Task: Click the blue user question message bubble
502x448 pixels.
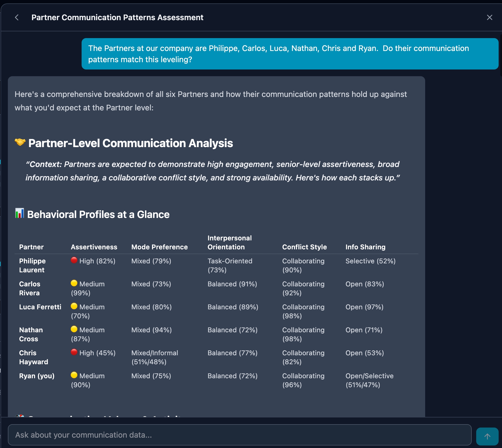Action: [290, 54]
